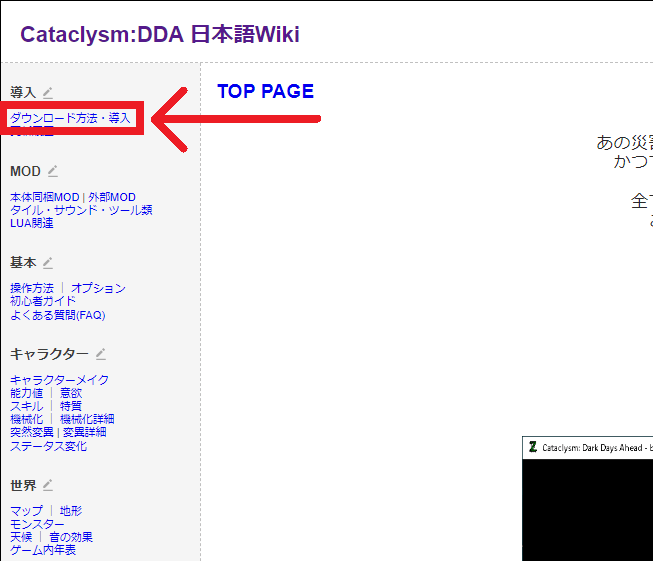Select the 外部MOD link
Screen dimensions: 653x561
tap(112, 197)
